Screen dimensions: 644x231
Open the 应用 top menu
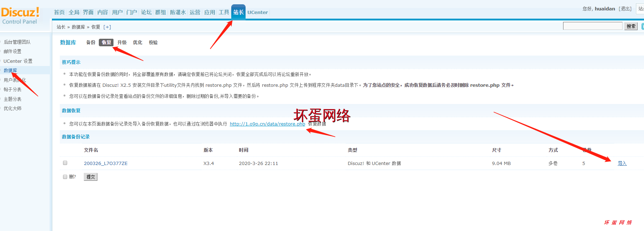click(210, 12)
